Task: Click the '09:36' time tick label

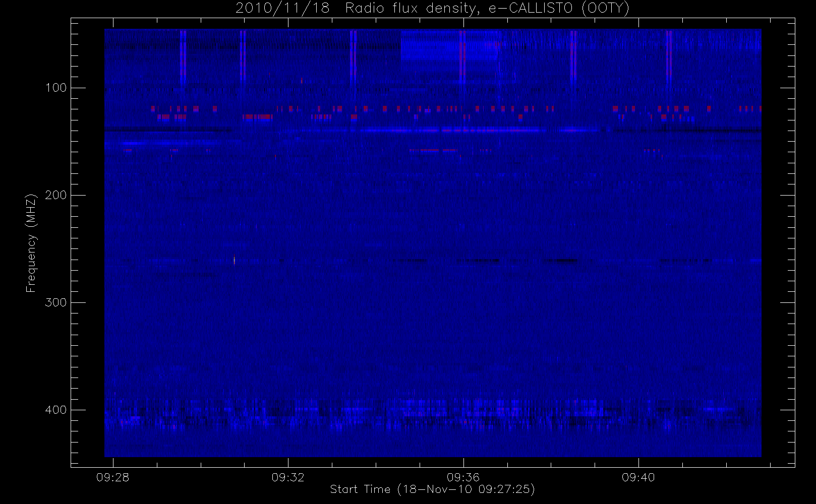Action: coord(463,477)
